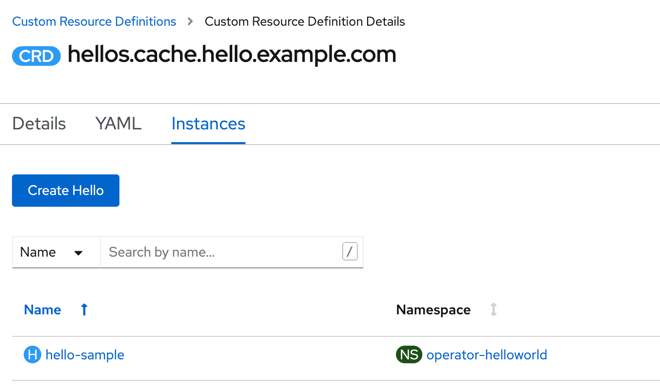Sort the table by Name column header
The width and height of the screenshot is (660, 388).
click(43, 310)
